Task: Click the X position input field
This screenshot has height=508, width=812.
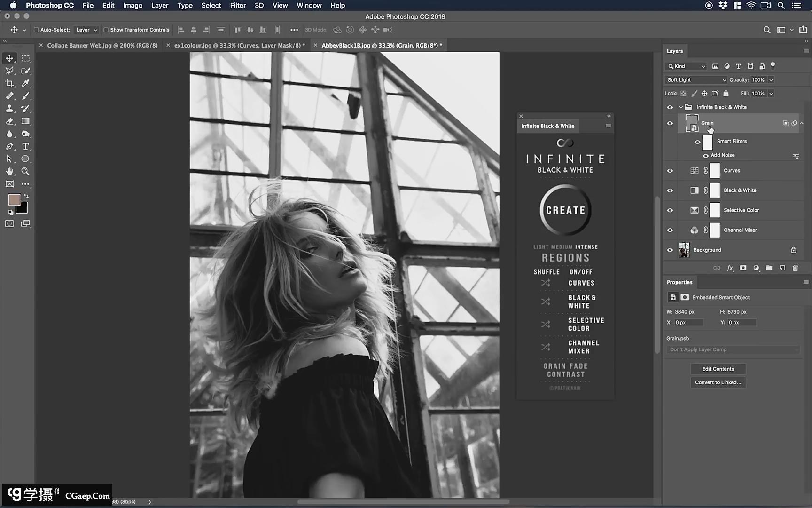Action: pos(688,323)
